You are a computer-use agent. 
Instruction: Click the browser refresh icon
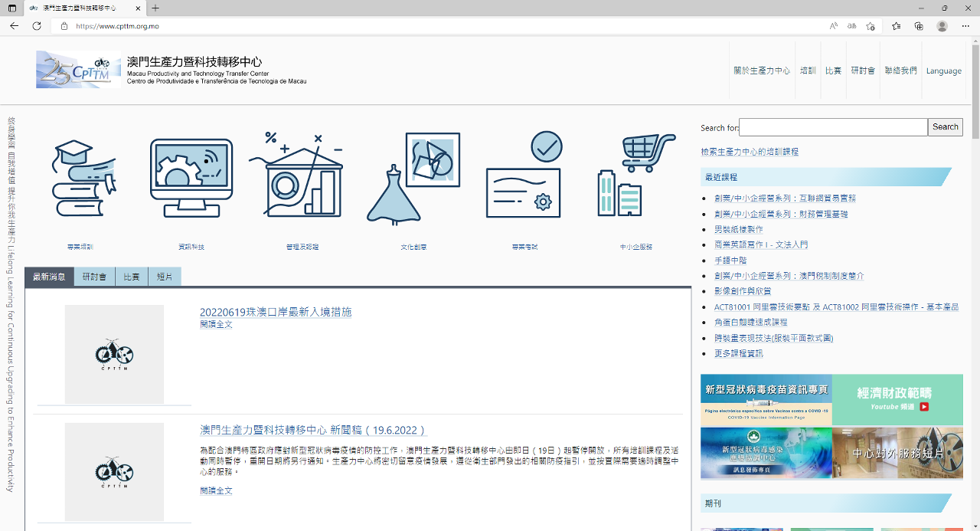tap(37, 26)
